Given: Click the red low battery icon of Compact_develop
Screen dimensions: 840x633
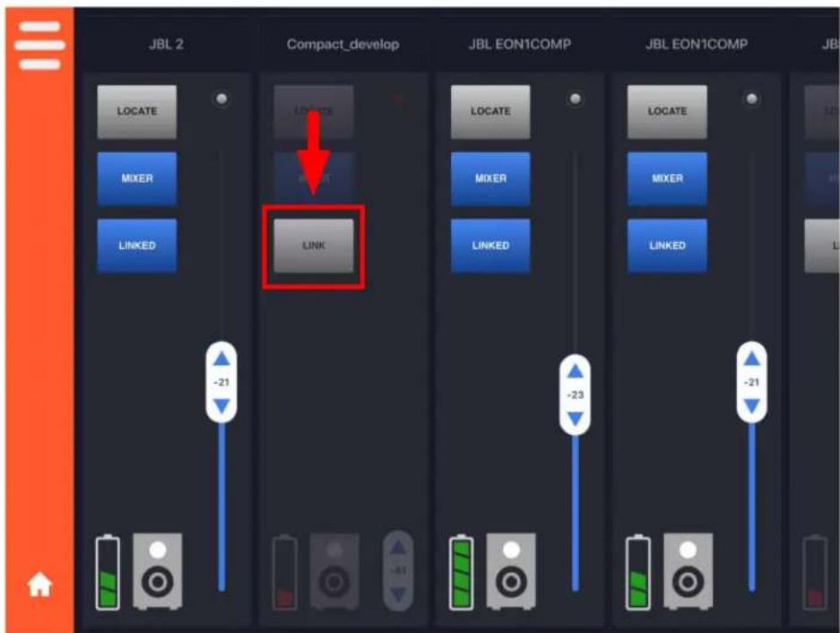Looking at the screenshot, I should tap(284, 572).
